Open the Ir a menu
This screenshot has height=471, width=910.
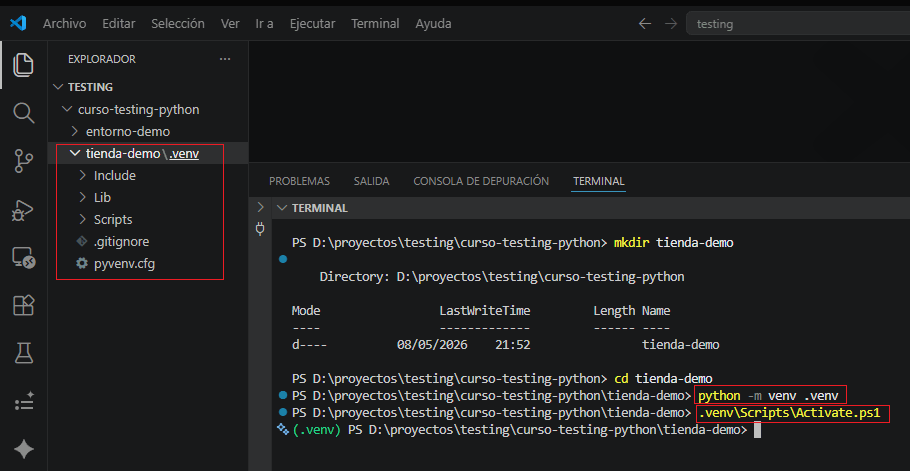click(x=264, y=24)
